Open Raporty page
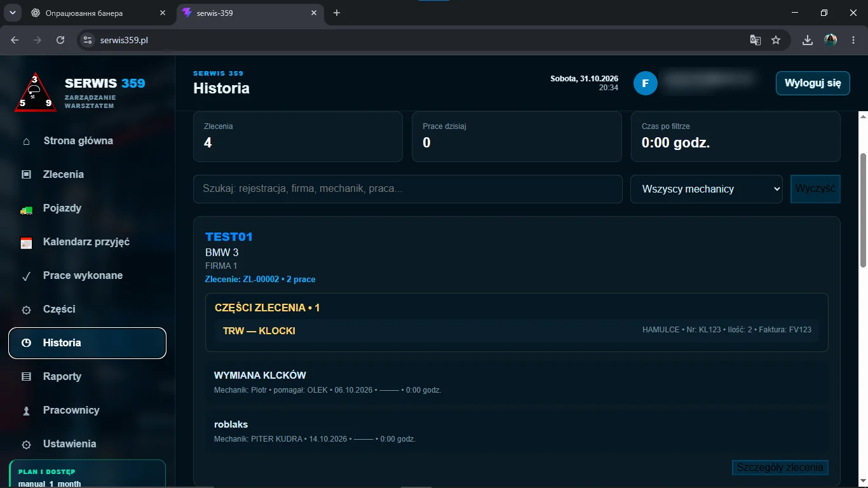 (87, 377)
